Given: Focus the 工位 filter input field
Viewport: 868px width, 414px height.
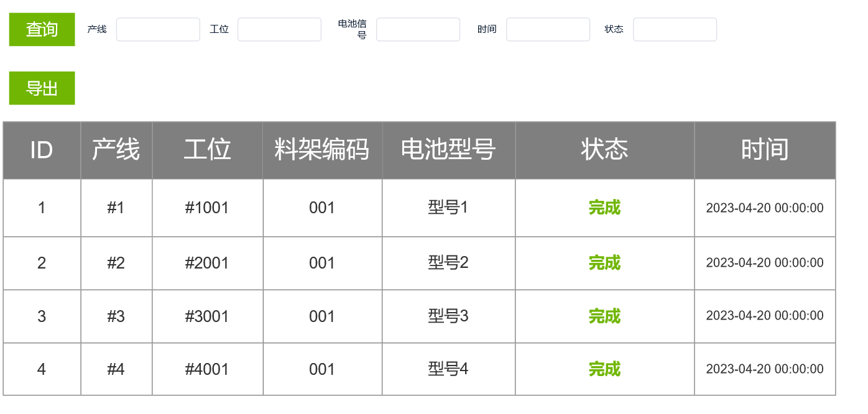Looking at the screenshot, I should 279,29.
